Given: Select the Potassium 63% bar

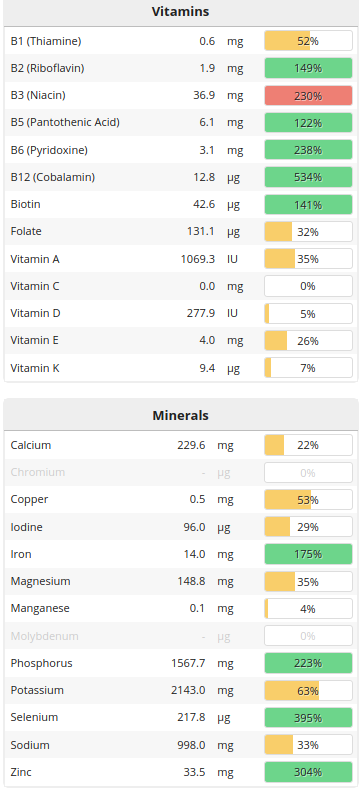Looking at the screenshot, I should [308, 690].
